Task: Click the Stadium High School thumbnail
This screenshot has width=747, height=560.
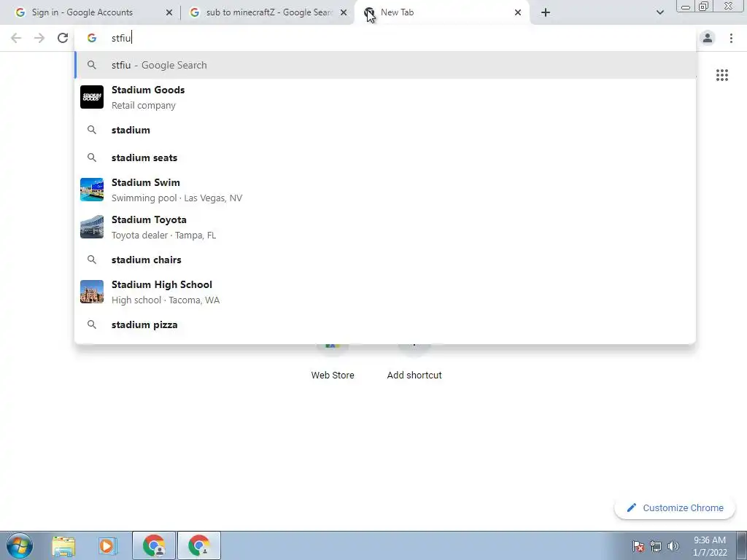Action: point(92,292)
